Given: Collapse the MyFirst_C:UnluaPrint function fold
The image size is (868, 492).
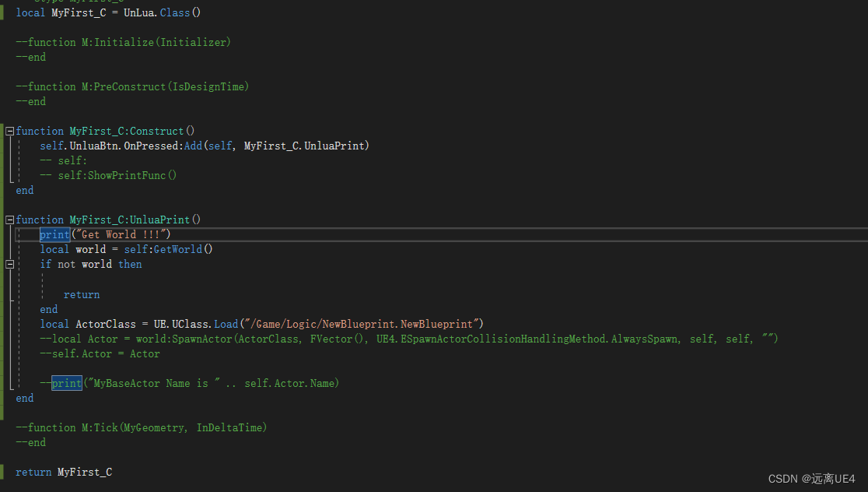Looking at the screenshot, I should point(8,220).
